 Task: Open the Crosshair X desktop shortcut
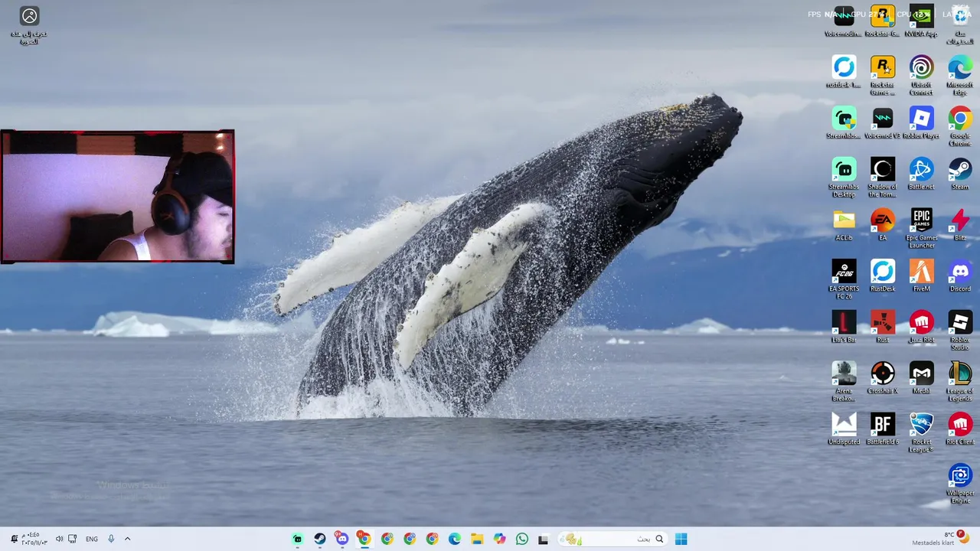pos(882,378)
